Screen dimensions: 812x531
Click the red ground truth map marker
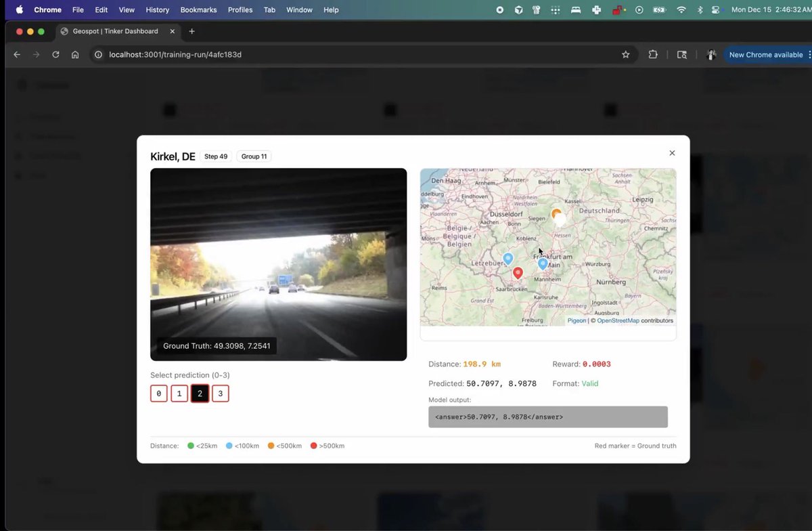pyautogui.click(x=518, y=273)
